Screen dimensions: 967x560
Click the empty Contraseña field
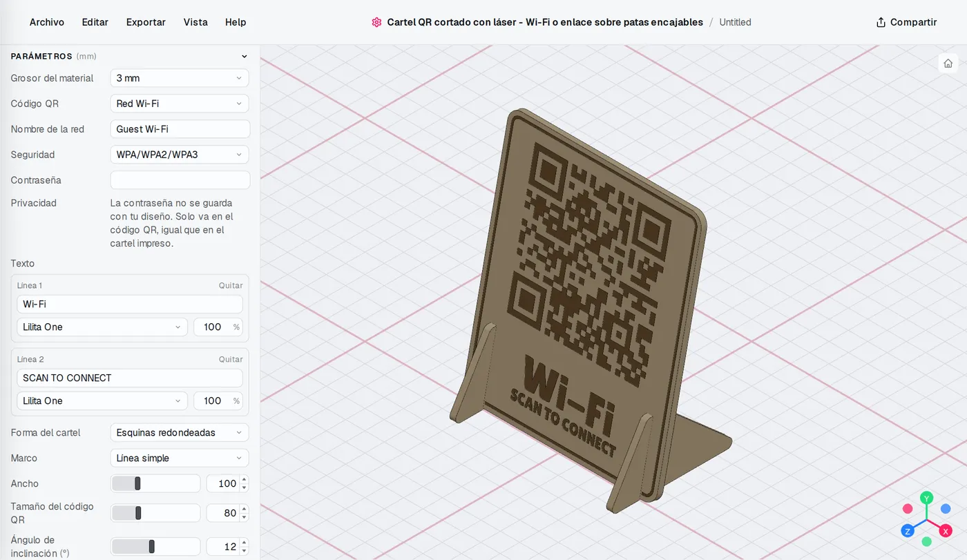180,180
